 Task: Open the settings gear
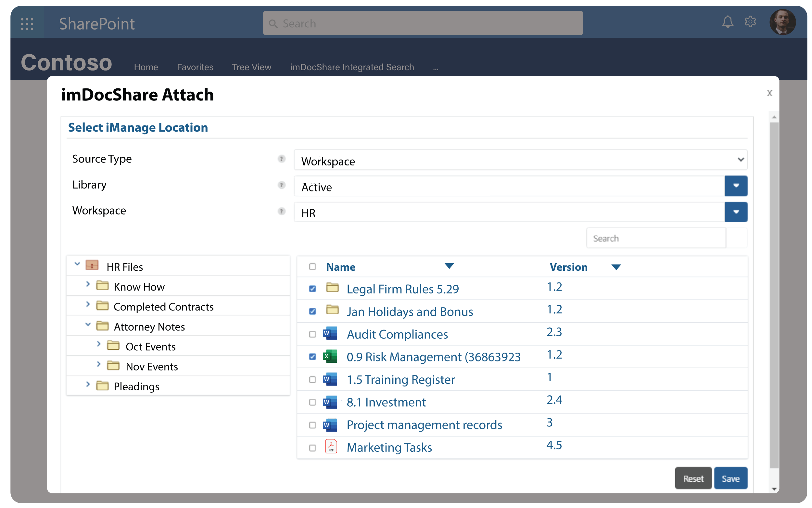point(750,22)
